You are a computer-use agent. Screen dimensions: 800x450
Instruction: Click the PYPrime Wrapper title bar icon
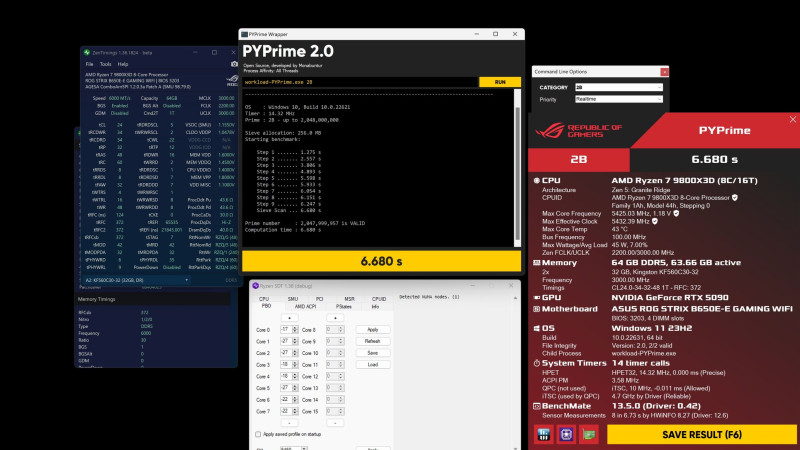[x=244, y=34]
